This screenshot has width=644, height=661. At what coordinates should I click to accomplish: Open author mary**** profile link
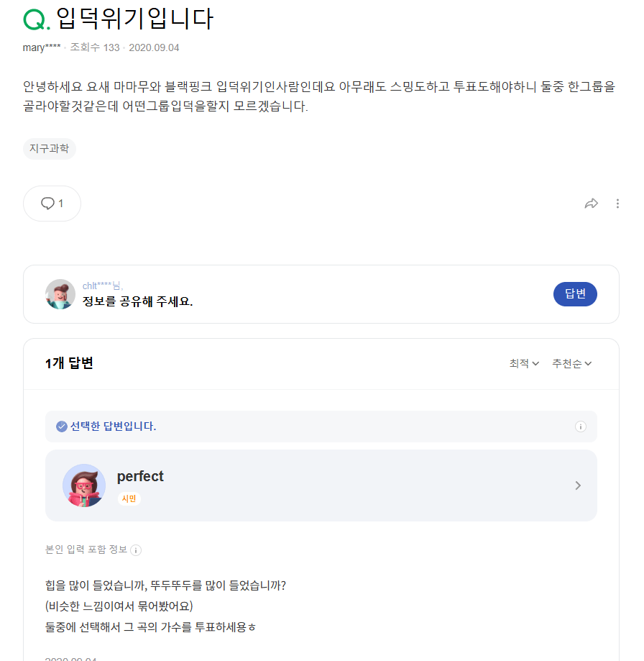click(42, 47)
